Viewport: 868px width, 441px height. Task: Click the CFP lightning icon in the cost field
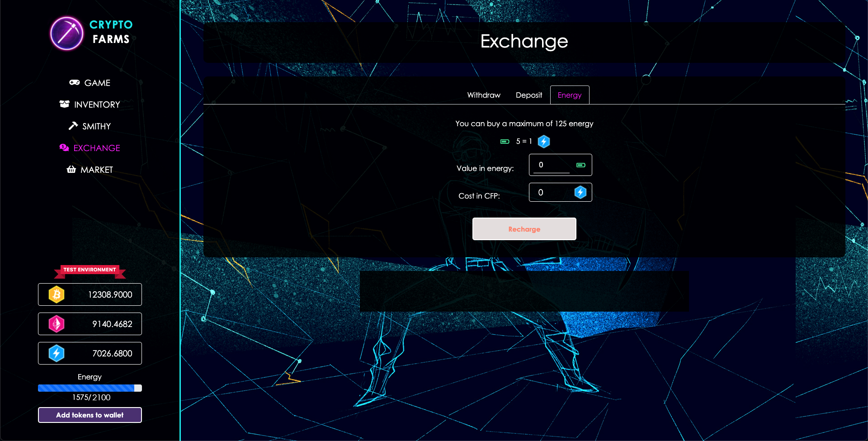(x=580, y=192)
